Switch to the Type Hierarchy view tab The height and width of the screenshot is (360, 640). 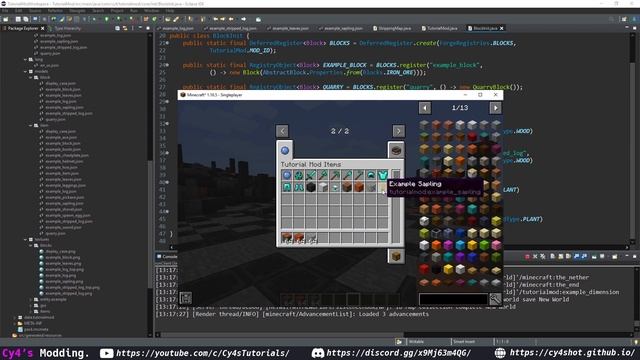[x=65, y=28]
